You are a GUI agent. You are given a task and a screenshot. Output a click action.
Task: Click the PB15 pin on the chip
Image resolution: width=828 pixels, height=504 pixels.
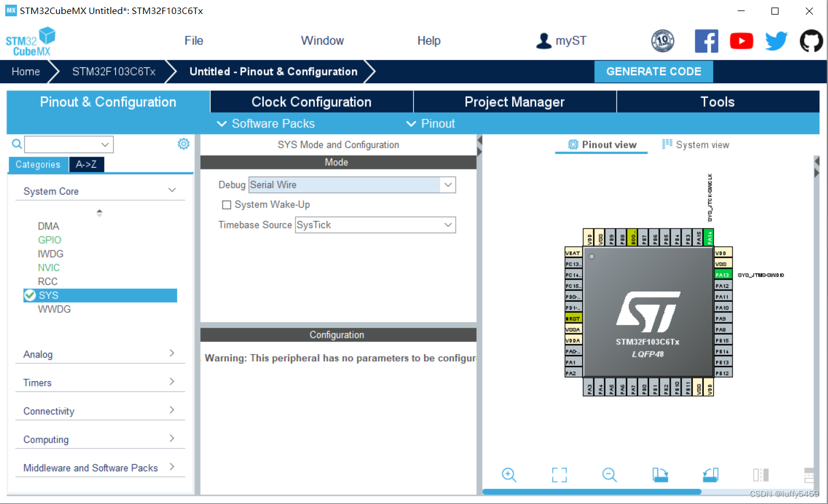[723, 341]
